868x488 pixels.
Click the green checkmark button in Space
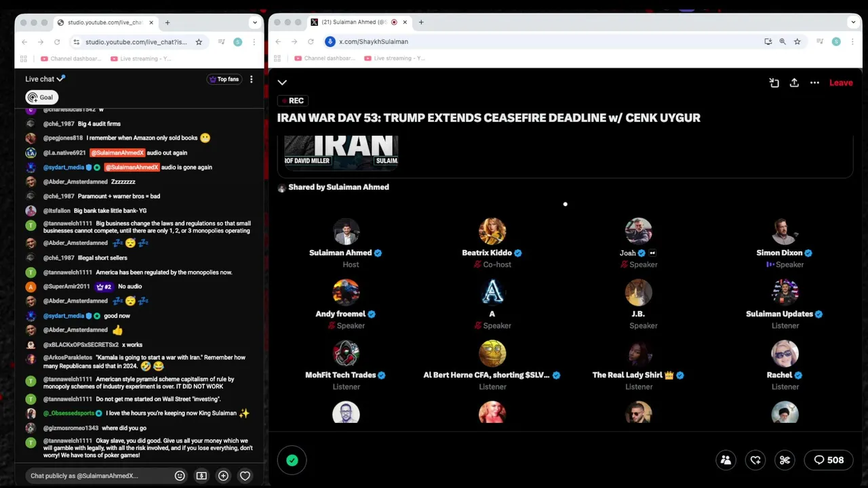[292, 460]
